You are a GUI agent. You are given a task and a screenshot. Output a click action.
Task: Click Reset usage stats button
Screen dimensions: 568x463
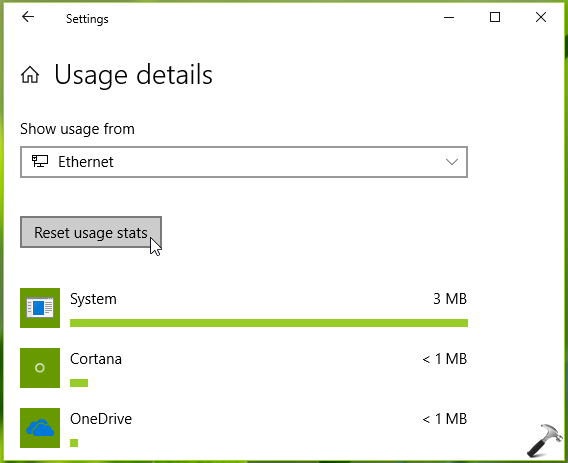91,232
